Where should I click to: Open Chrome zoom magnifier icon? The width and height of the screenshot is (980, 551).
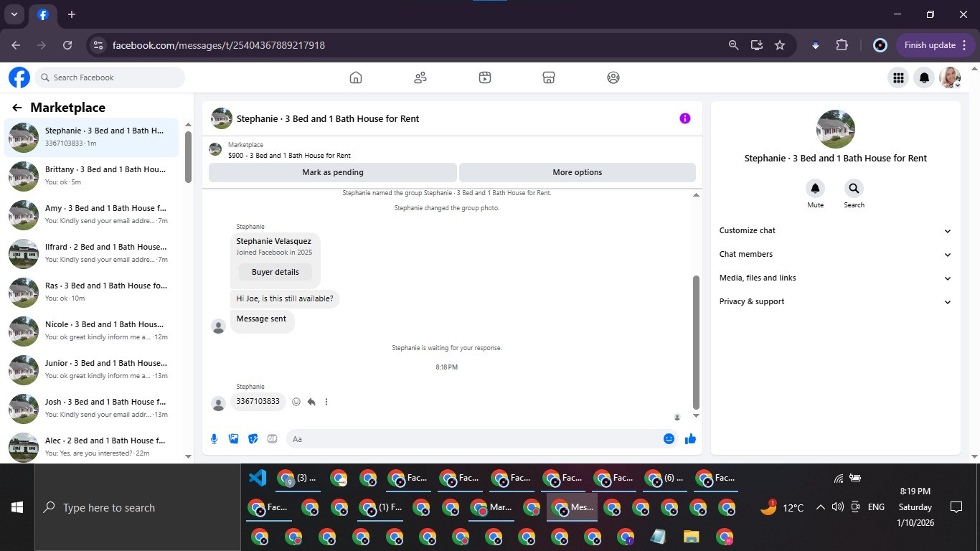click(733, 45)
